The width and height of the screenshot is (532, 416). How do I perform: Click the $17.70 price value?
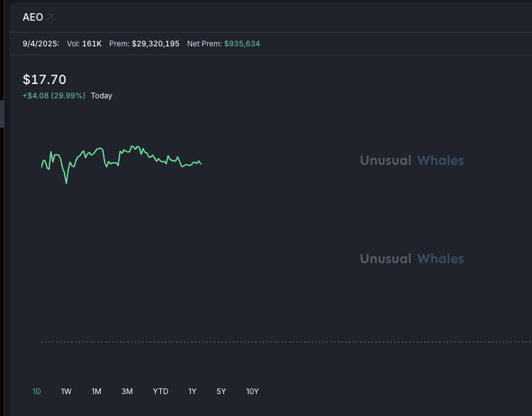[44, 80]
